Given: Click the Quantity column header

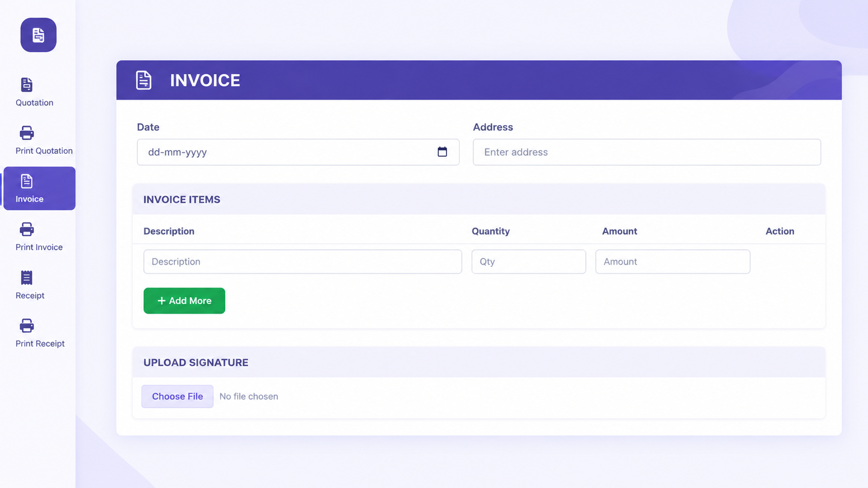Looking at the screenshot, I should point(491,232).
